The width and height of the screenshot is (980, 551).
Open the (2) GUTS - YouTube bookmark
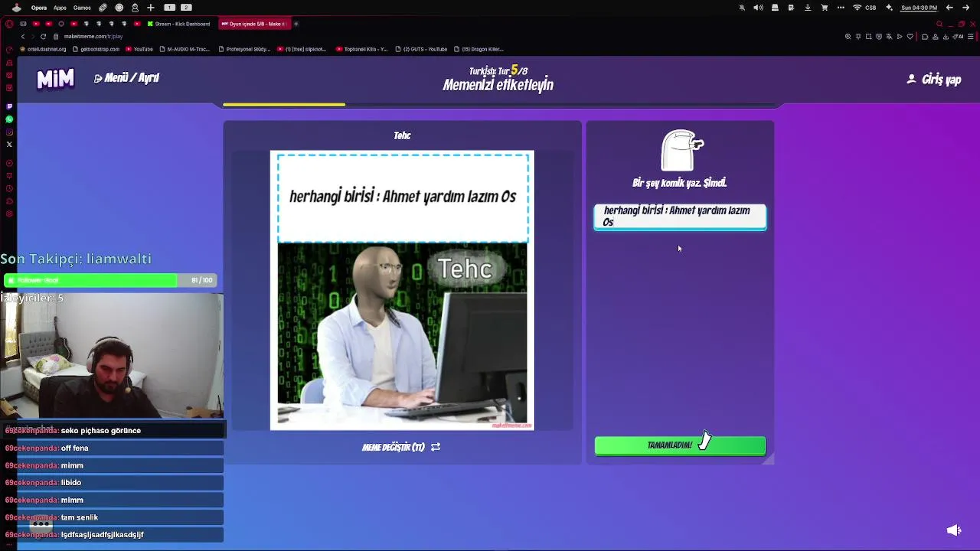pyautogui.click(x=421, y=49)
